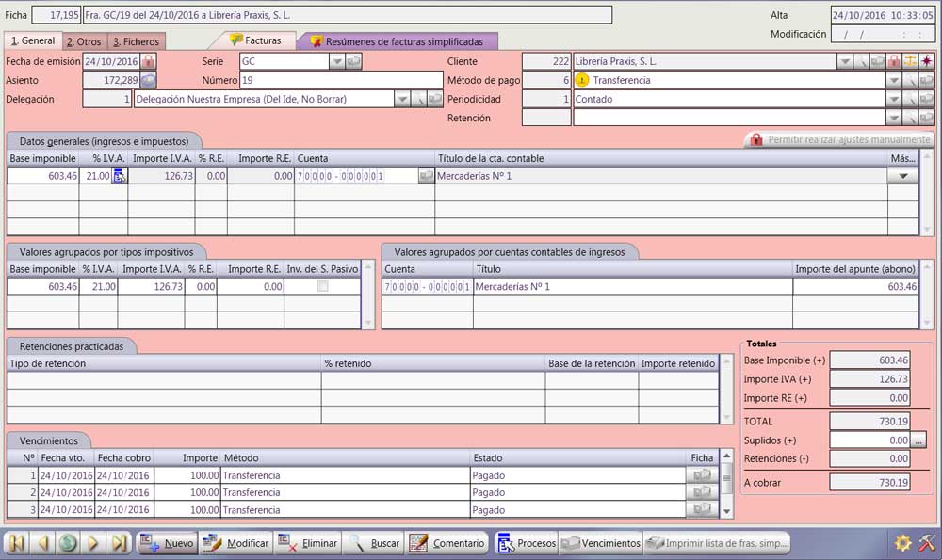The image size is (942, 560).
Task: Click the Número input field
Action: [341, 80]
